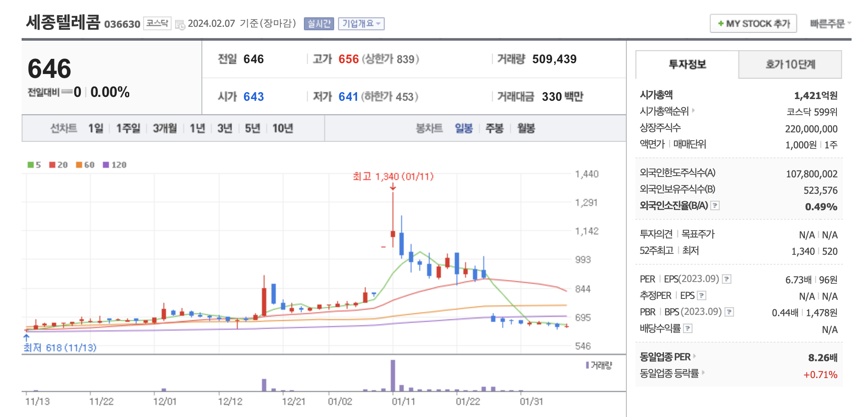This screenshot has height=417, width=868.
Task: Click the 고가 value 656
Action: [348, 59]
